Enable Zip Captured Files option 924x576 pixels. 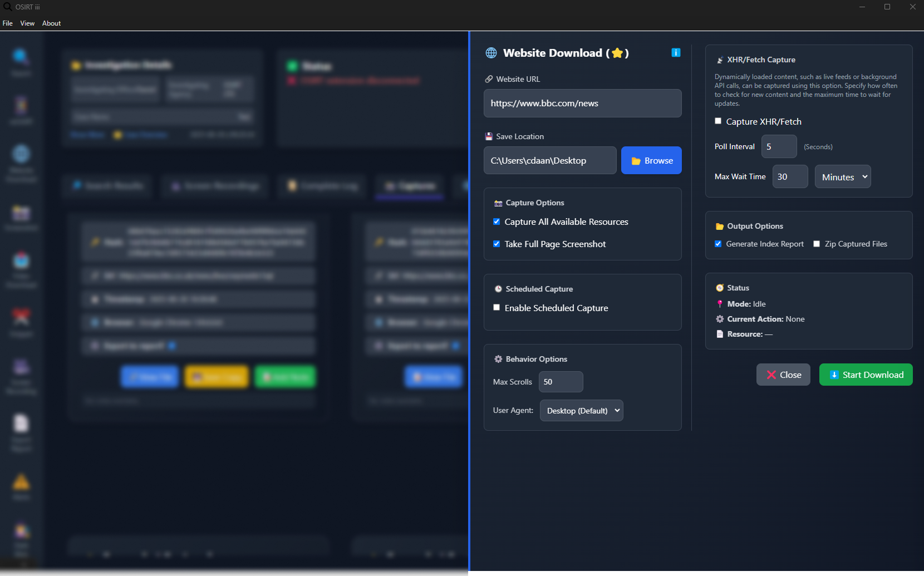pyautogui.click(x=817, y=244)
